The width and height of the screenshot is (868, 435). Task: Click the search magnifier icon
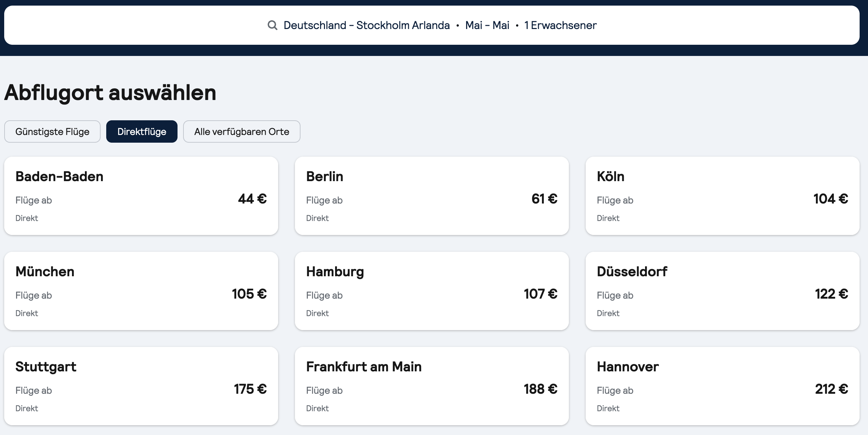pos(273,25)
